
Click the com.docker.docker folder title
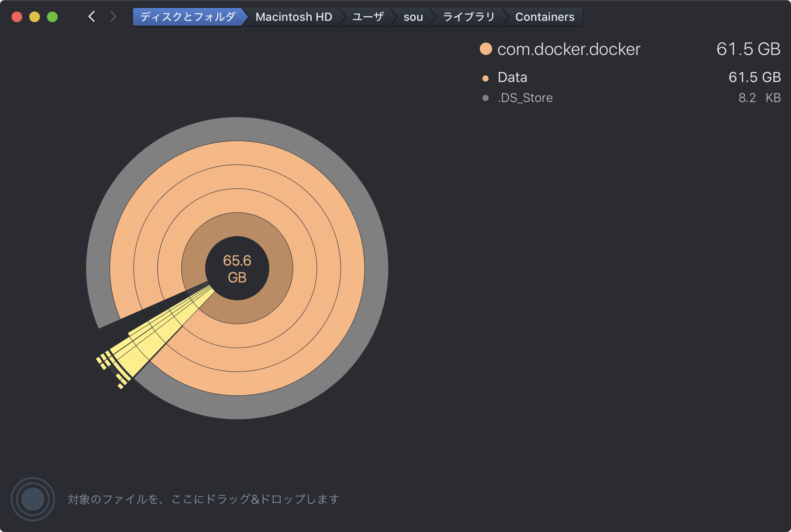pos(569,49)
